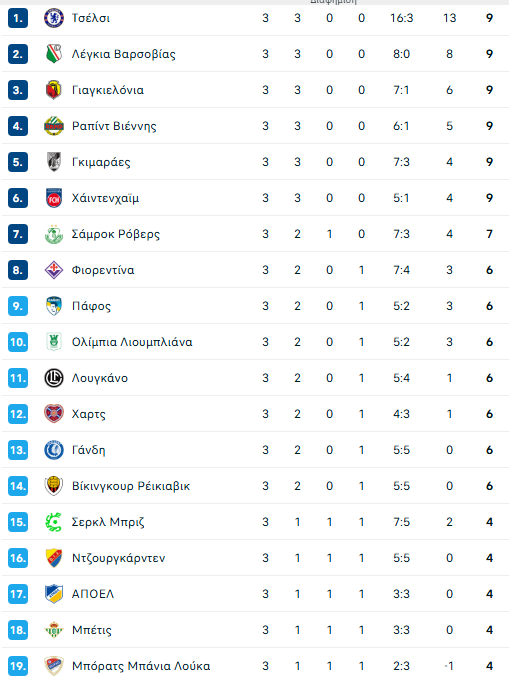The width and height of the screenshot is (509, 677).
Task: Click Ντζουργκάρντεν points value 4
Action: [x=489, y=558]
